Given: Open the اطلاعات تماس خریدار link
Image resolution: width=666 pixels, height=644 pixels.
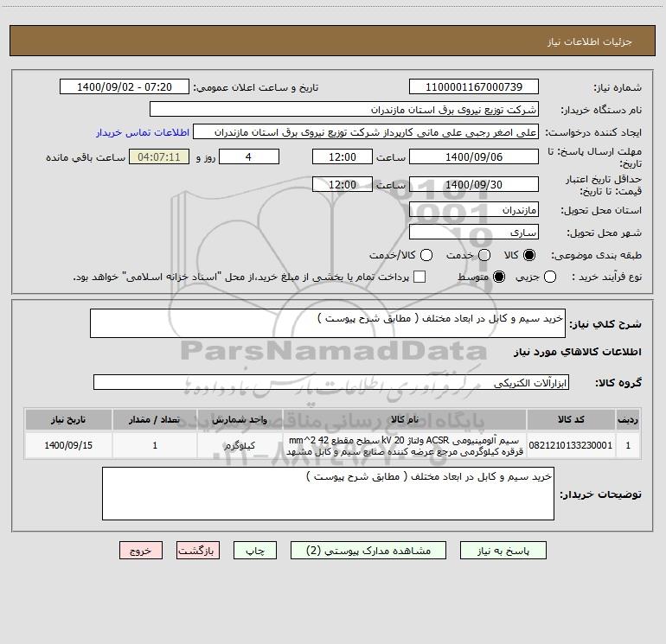Looking at the screenshot, I should tap(143, 132).
